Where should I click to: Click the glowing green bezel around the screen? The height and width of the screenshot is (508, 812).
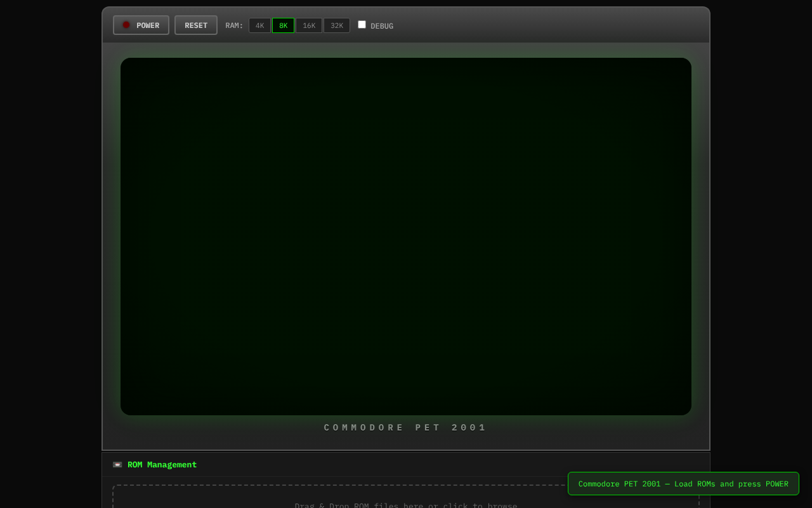coord(112,235)
